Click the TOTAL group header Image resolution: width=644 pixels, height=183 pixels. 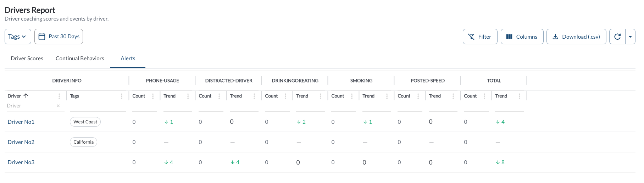click(494, 81)
